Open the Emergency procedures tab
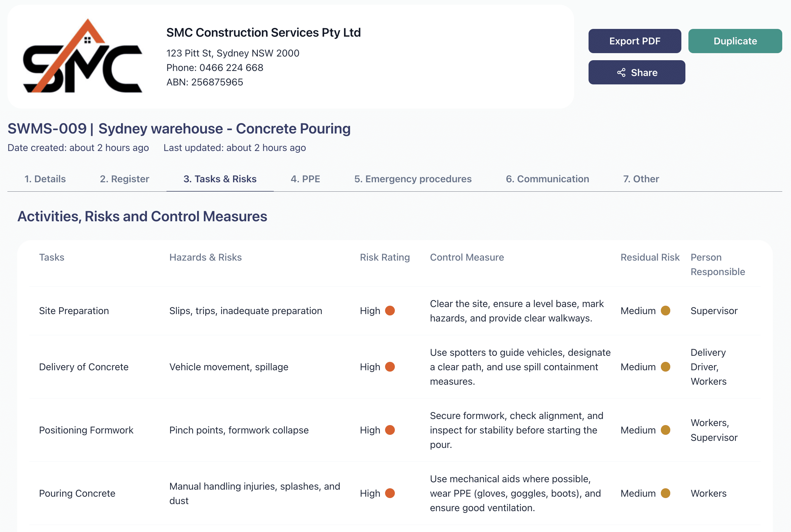Image resolution: width=791 pixels, height=532 pixels. (413, 179)
